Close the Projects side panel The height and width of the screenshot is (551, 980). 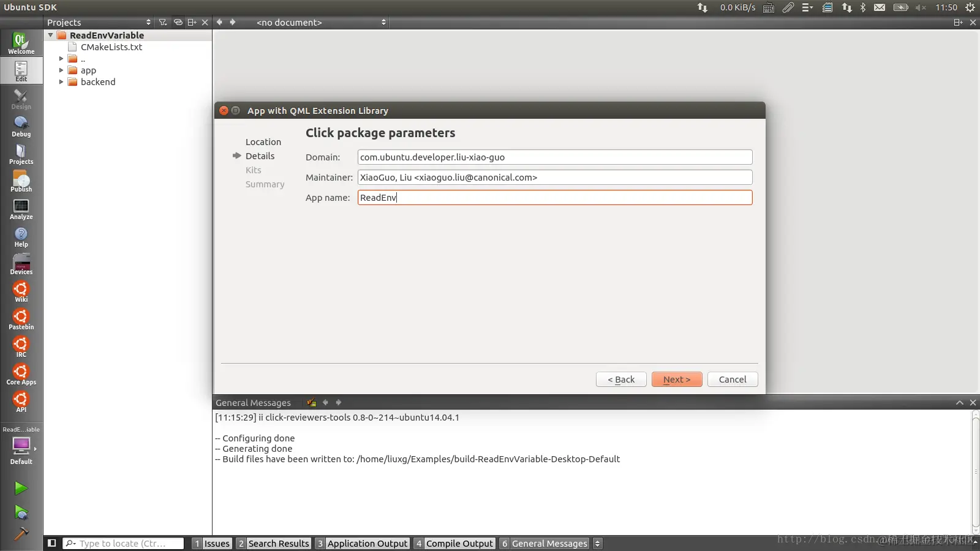(205, 22)
